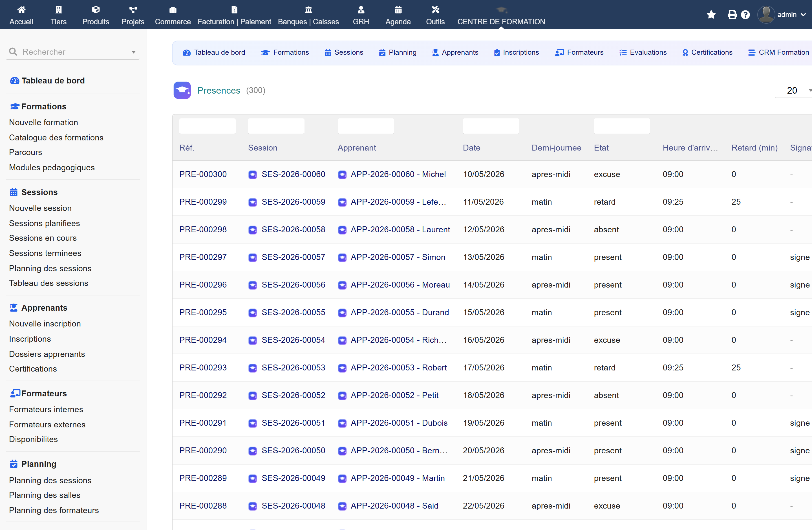Click the printer icon in top bar
This screenshot has width=812, height=530.
(x=732, y=15)
